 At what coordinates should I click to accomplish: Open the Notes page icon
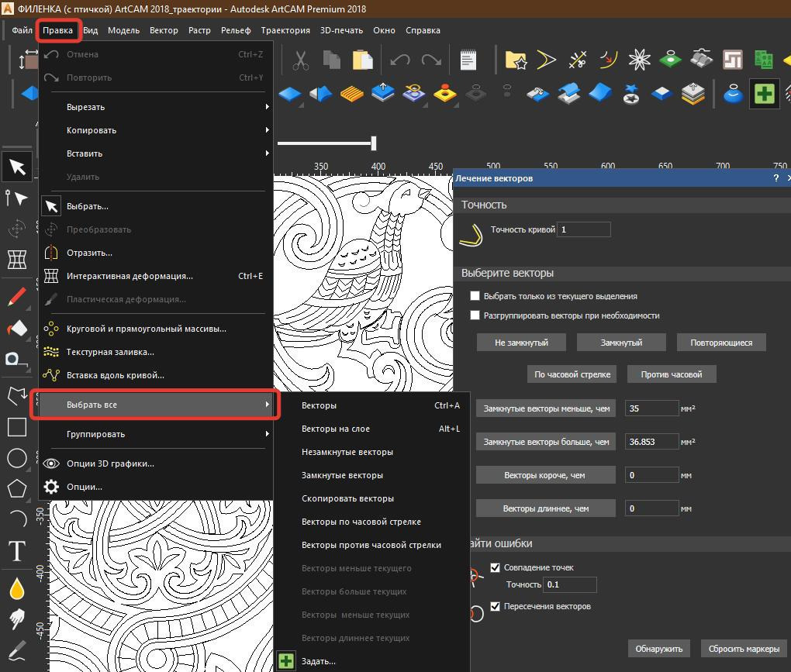(468, 60)
